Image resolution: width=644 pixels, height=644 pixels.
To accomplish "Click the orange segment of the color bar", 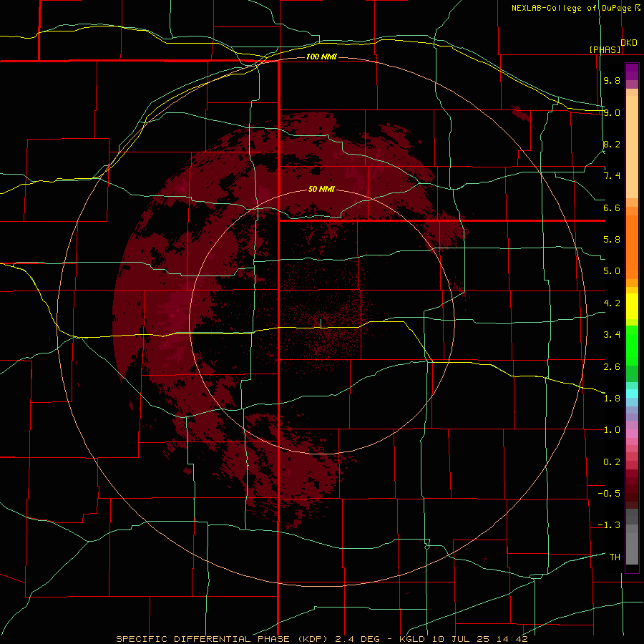I will (632, 248).
